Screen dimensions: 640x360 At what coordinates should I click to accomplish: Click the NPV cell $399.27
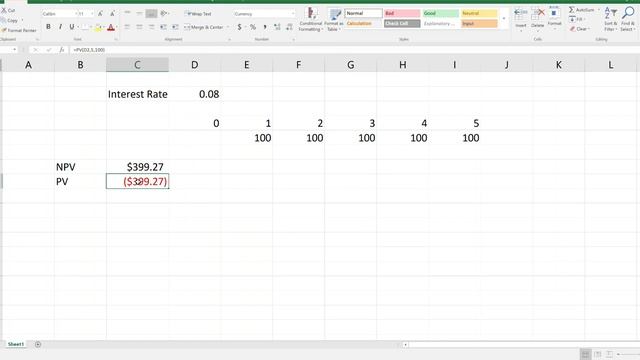(138, 167)
